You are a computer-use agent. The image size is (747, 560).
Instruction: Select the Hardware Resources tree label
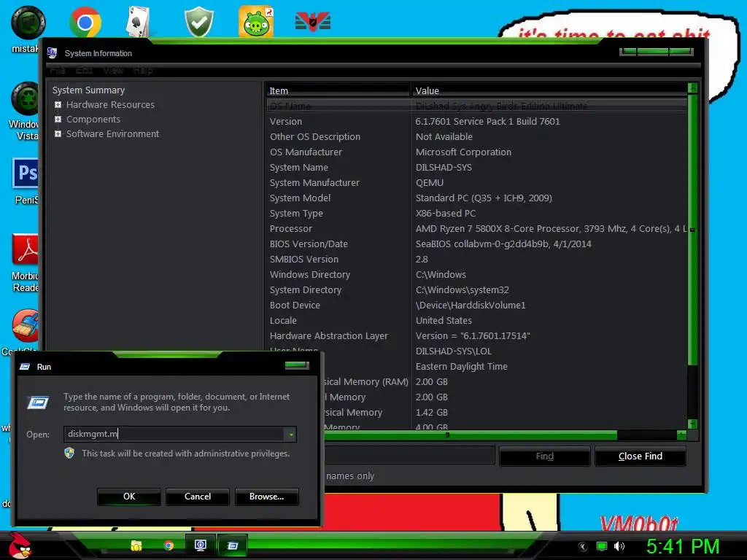111,105
